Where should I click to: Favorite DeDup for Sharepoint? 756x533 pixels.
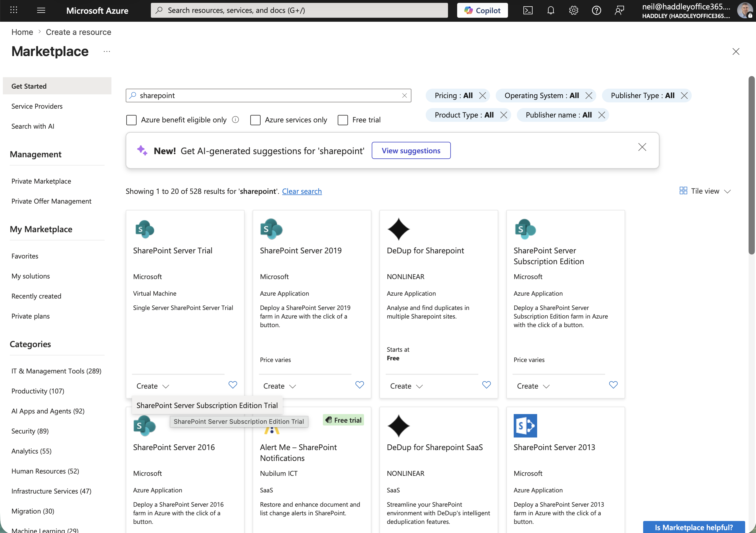[x=486, y=385]
